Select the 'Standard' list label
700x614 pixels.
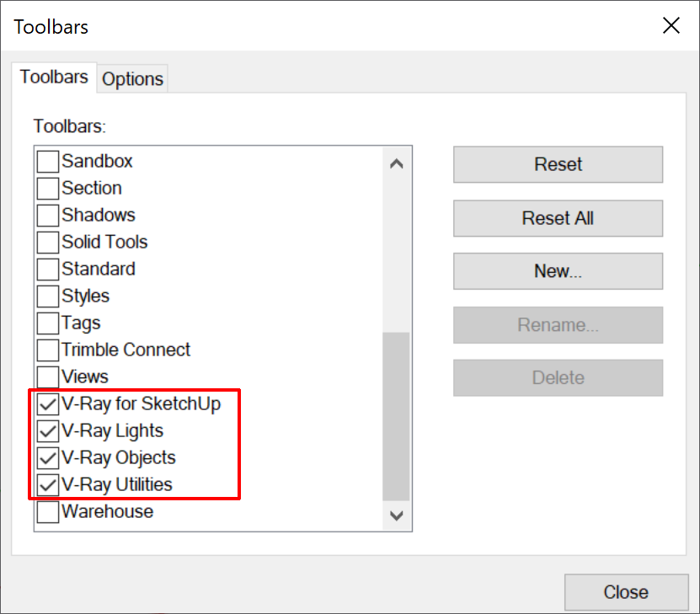[99, 269]
